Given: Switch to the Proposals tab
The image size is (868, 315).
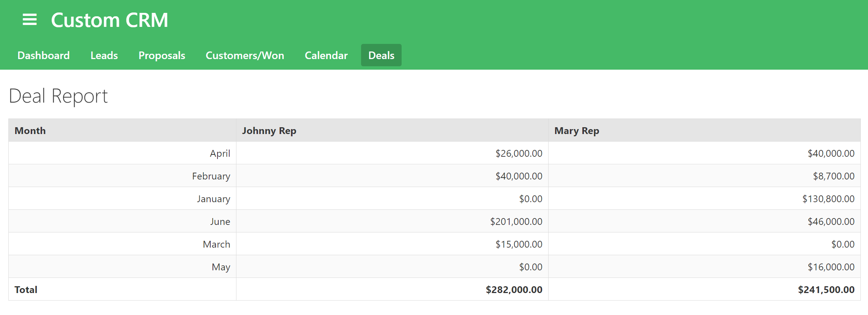Looking at the screenshot, I should [162, 55].
